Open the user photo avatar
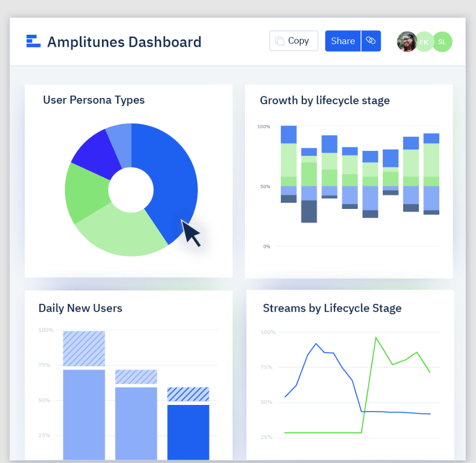Image resolution: width=476 pixels, height=463 pixels. [x=407, y=41]
